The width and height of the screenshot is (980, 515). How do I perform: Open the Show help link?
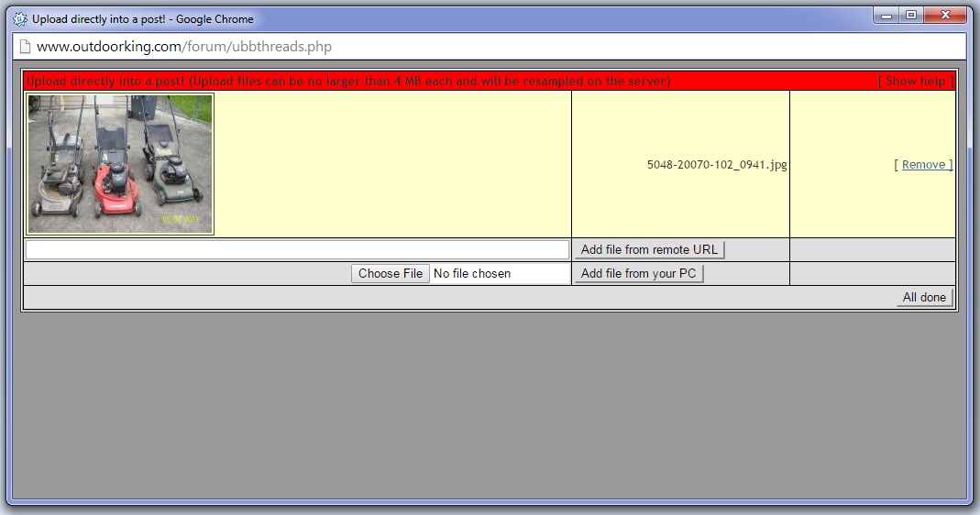pos(915,81)
